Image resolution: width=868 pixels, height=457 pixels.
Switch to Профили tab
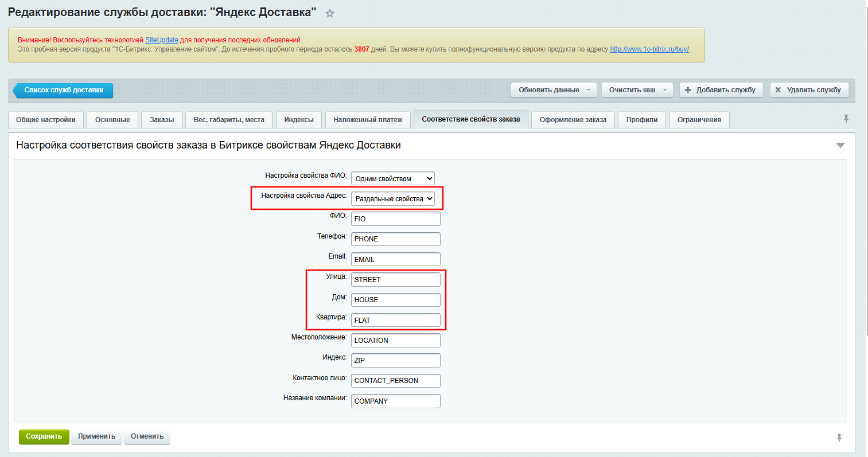tap(642, 120)
